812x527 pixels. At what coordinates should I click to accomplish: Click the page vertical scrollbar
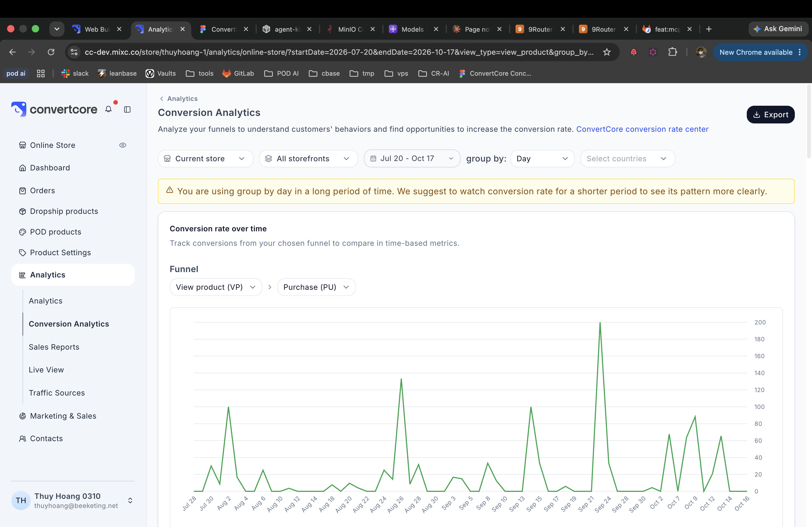[x=809, y=122]
